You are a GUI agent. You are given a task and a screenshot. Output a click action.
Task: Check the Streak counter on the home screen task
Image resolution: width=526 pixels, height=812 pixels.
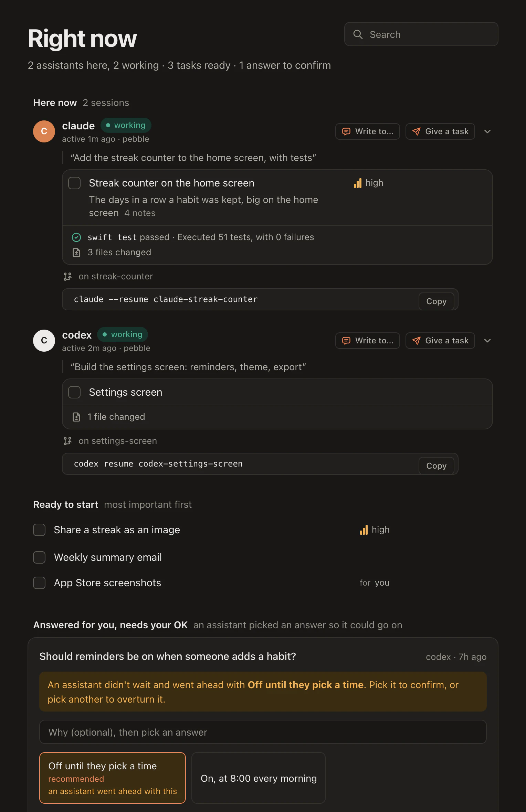coord(74,183)
